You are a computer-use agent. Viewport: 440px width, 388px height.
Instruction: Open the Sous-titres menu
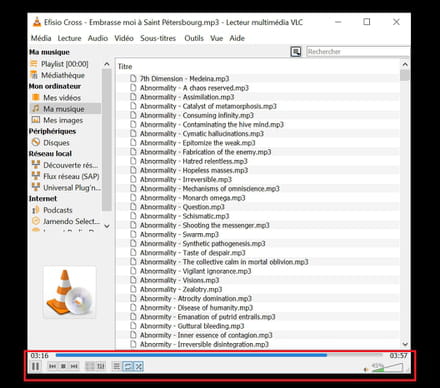pyautogui.click(x=158, y=38)
